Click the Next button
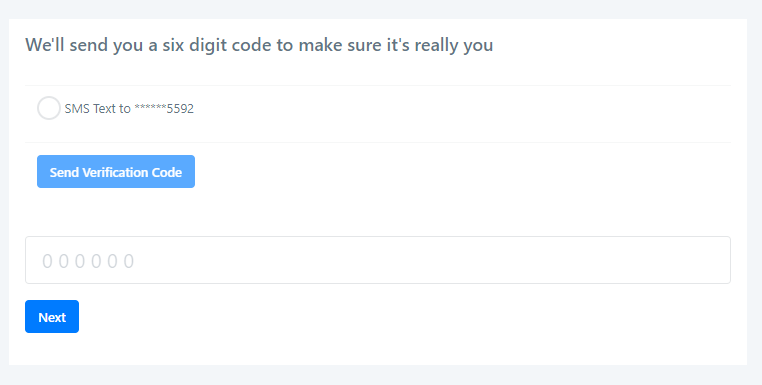The height and width of the screenshot is (385, 762). pos(52,316)
